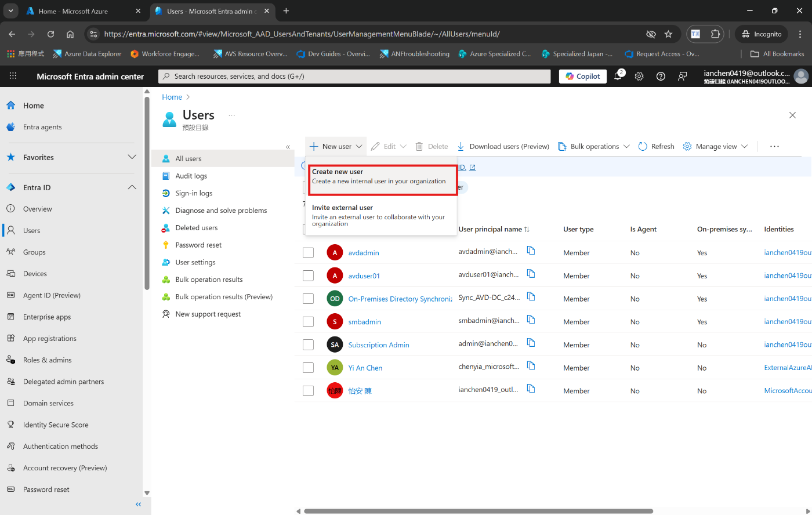Go to browser home page

click(70, 34)
